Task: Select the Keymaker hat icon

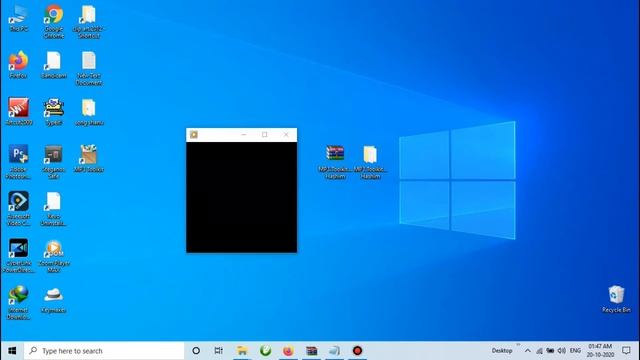Action: point(53,299)
